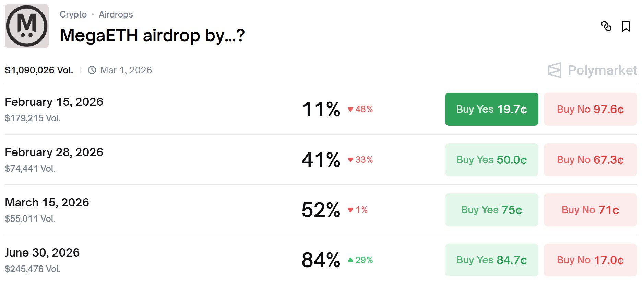Click the copy link icon
The width and height of the screenshot is (644, 283).
point(606,26)
